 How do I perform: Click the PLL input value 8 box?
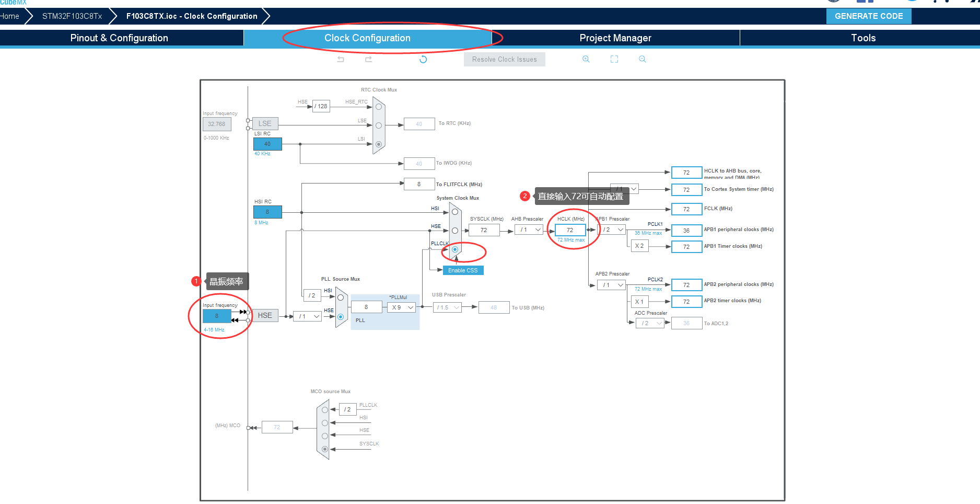[366, 307]
